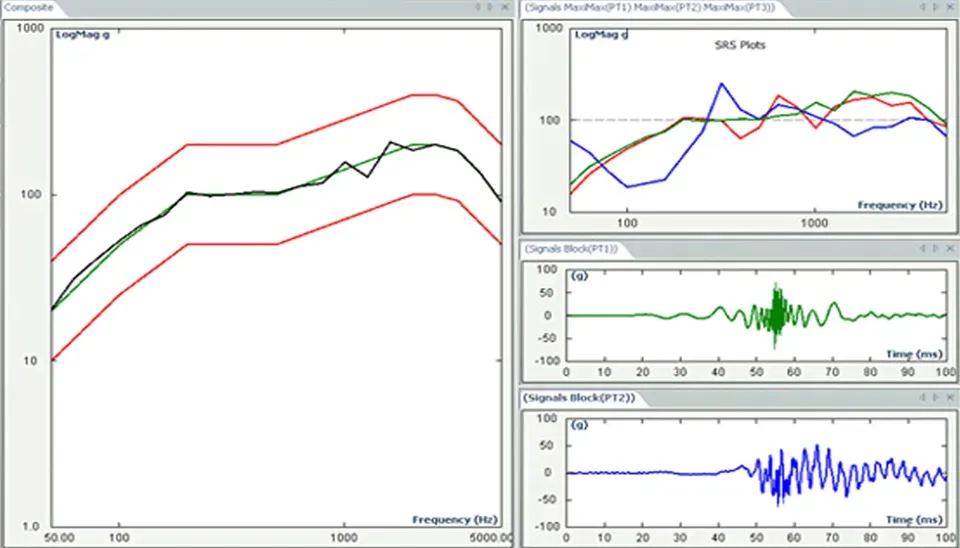Screen dimensions: 960x548
Task: Click left tab-scroll arrow in Signals Block(PT1) pane
Action: (x=924, y=247)
